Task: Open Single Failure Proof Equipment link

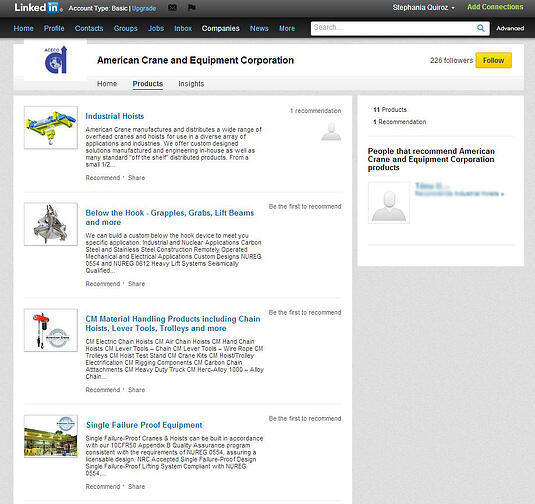Action: (144, 425)
